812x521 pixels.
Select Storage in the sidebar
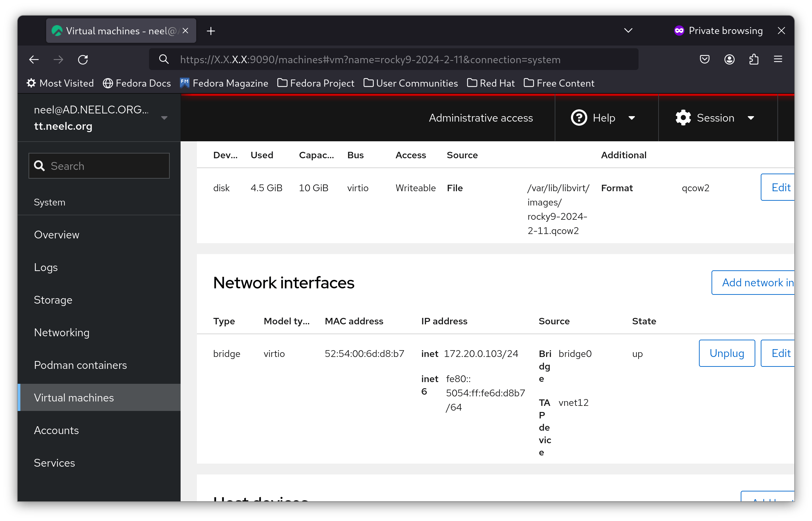pyautogui.click(x=53, y=300)
